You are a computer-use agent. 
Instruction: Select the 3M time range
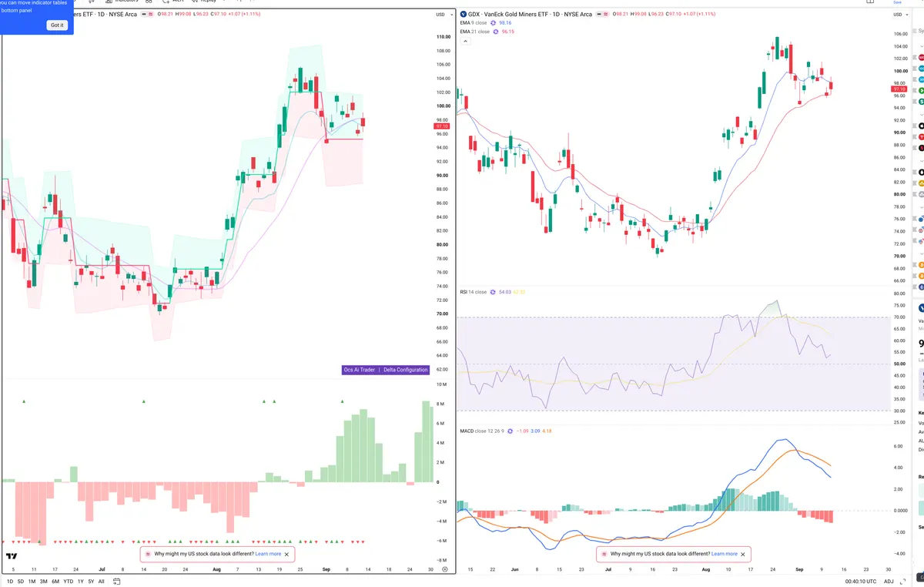pos(43,581)
